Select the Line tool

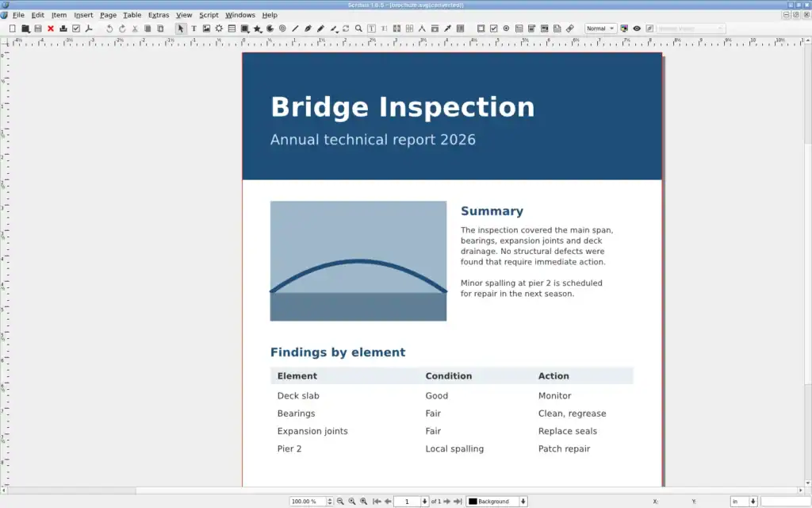pos(295,29)
